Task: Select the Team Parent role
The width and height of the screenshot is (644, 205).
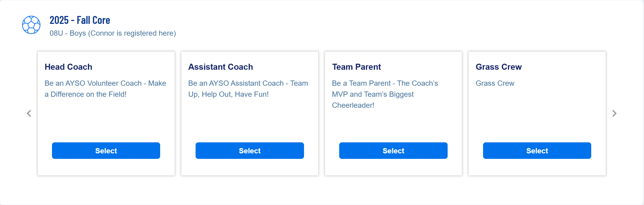Action: (393, 151)
